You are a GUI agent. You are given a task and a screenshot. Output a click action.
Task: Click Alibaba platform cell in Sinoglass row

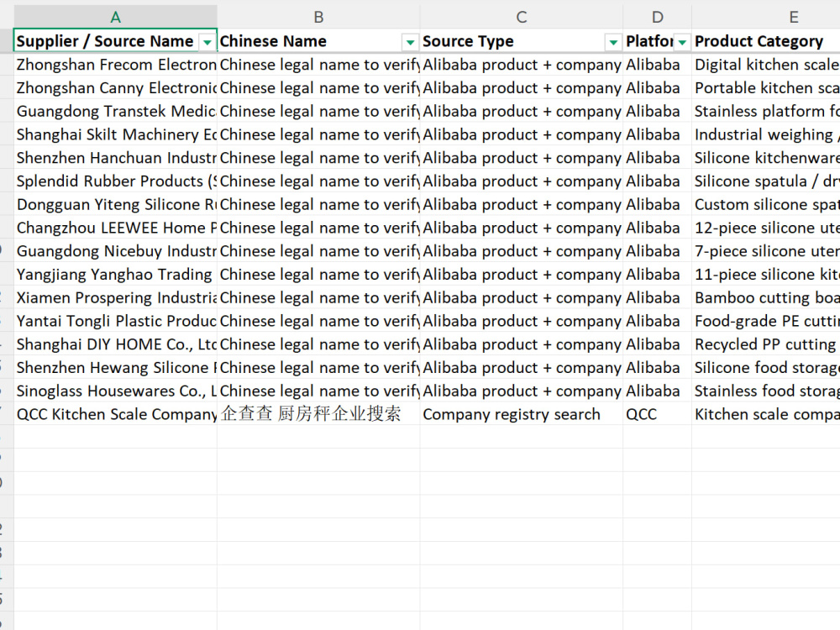[658, 391]
